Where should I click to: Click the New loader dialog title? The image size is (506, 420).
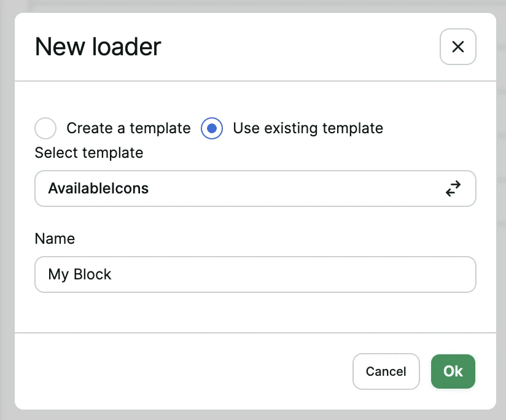98,47
